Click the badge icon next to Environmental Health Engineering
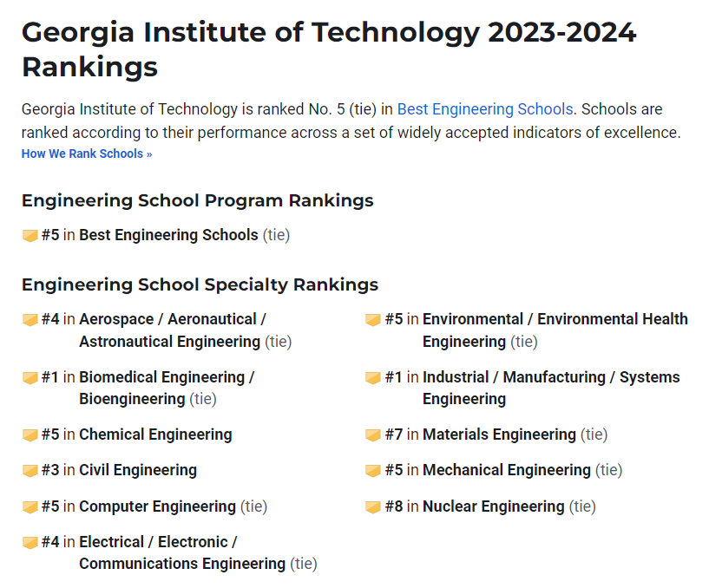709x588 pixels. 373,320
